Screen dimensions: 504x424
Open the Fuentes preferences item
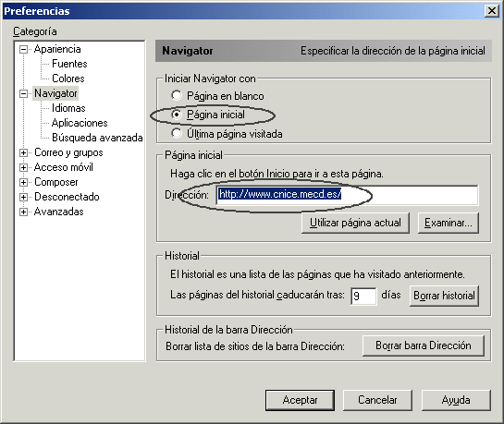coord(69,64)
